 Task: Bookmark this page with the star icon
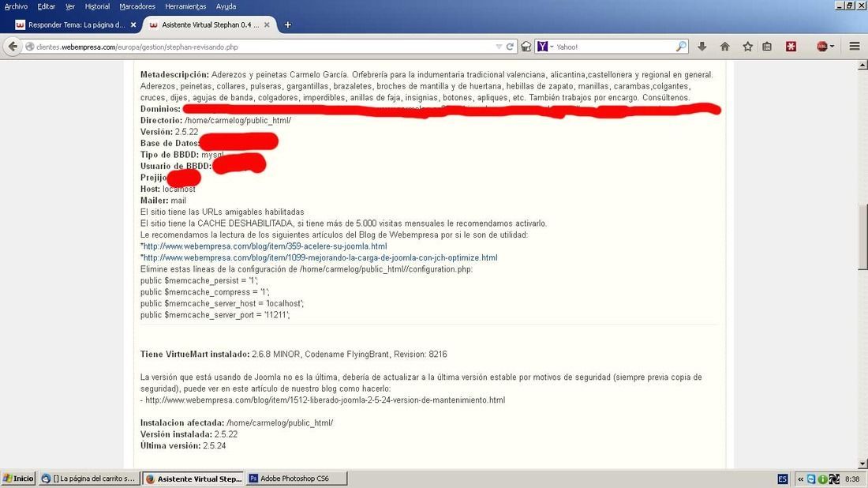coord(747,47)
